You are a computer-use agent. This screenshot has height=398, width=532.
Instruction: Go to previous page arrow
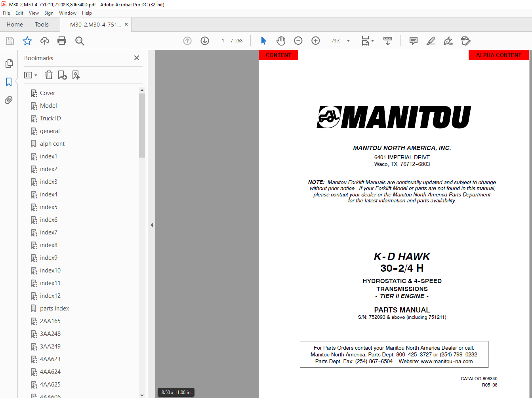pyautogui.click(x=187, y=41)
